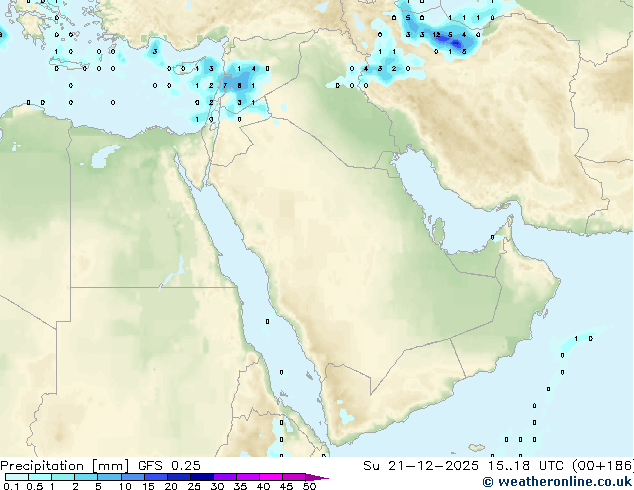The height and width of the screenshot is (490, 634).
Task: Click the "12" precipitation value over northern Iran
Action: point(436,35)
